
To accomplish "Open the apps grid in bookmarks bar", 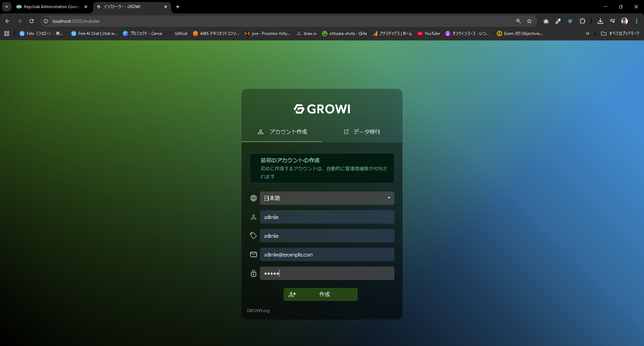I will [7, 34].
